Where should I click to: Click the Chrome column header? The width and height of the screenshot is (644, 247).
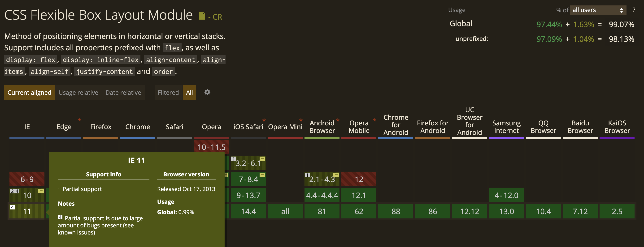click(x=138, y=127)
